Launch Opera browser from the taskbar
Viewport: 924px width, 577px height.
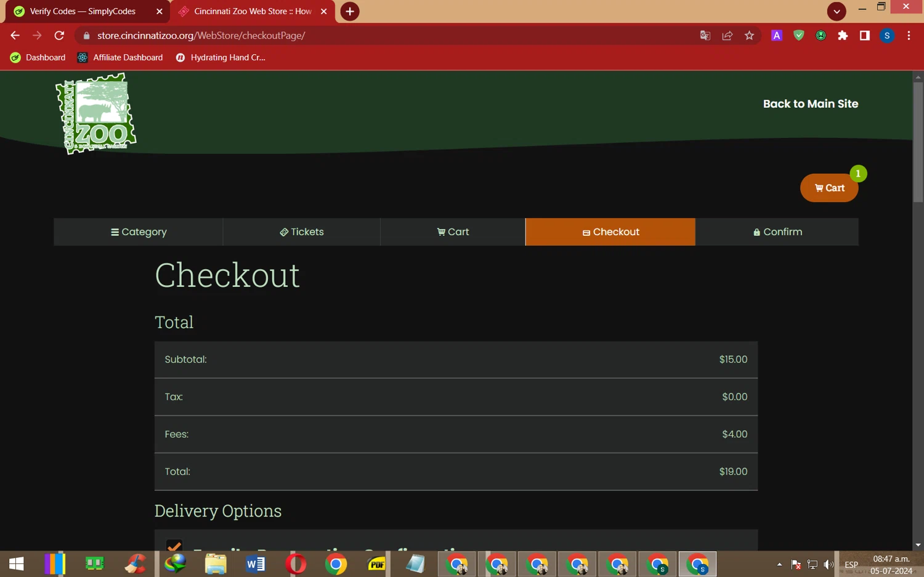click(x=296, y=564)
